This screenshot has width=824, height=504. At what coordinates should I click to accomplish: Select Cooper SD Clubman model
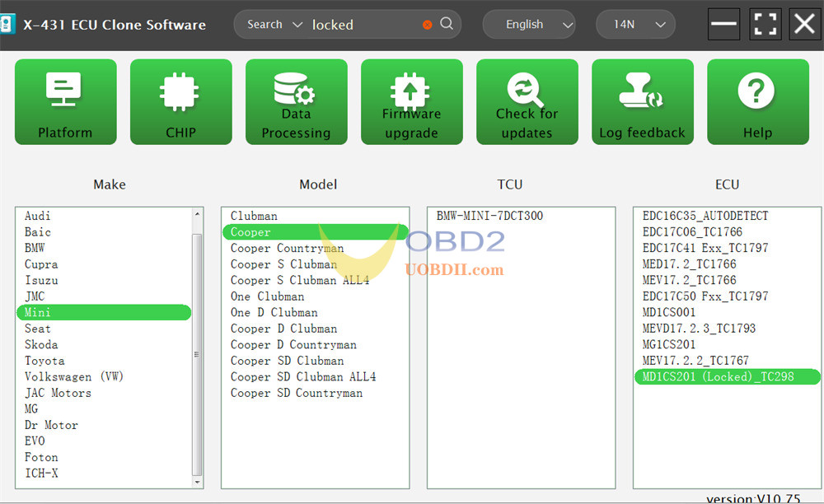coord(316,361)
